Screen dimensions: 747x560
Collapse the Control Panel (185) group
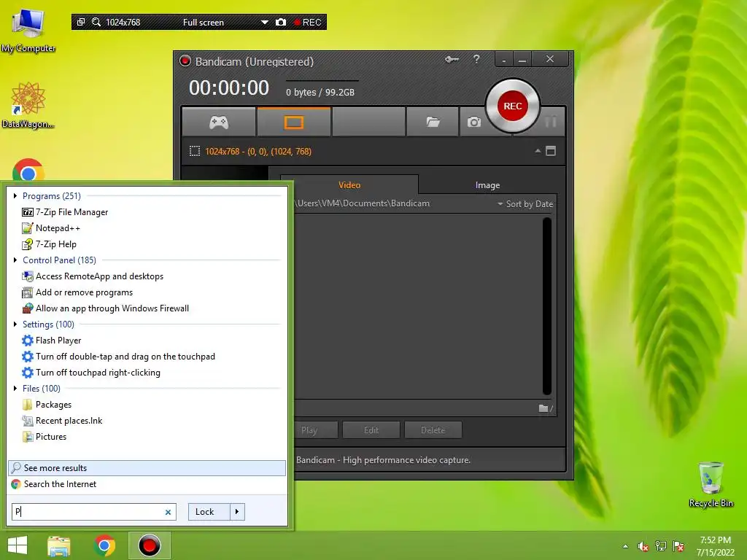15,260
